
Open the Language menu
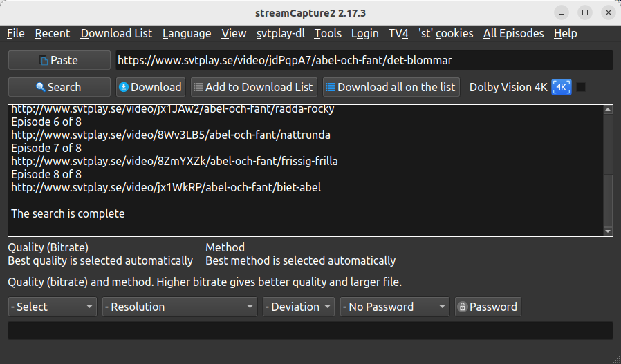(187, 34)
